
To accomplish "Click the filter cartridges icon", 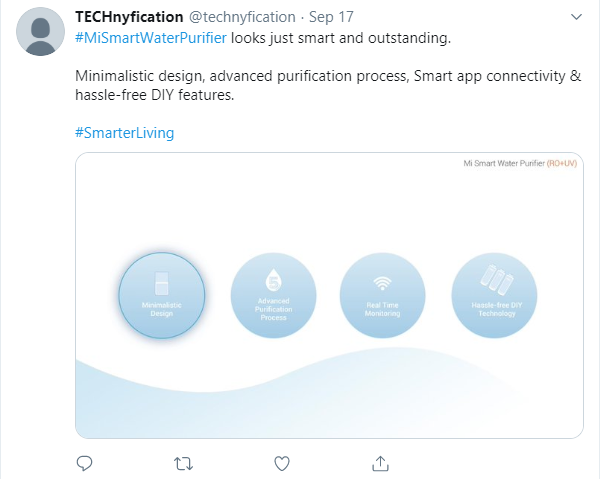I will [x=496, y=279].
